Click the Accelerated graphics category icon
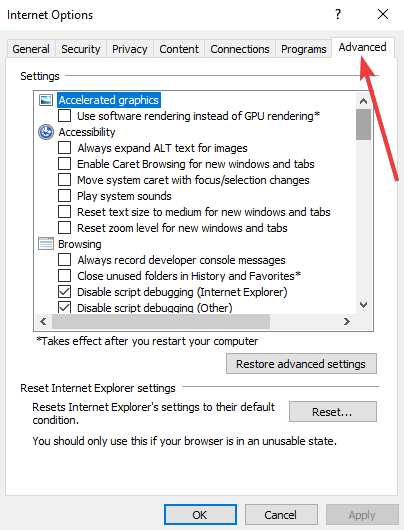 click(46, 100)
